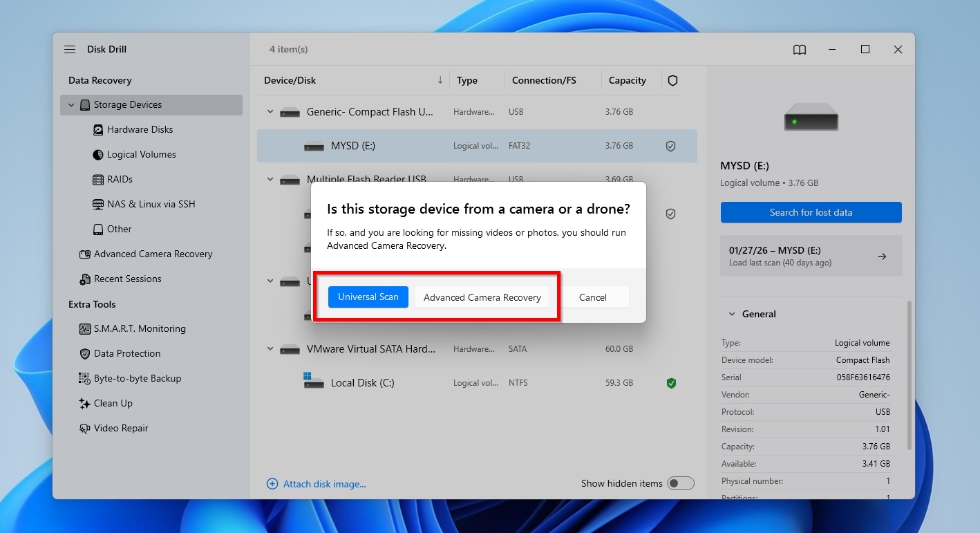980x533 pixels.
Task: Collapse the Multiple Flash Reader USB group
Action: point(270,180)
